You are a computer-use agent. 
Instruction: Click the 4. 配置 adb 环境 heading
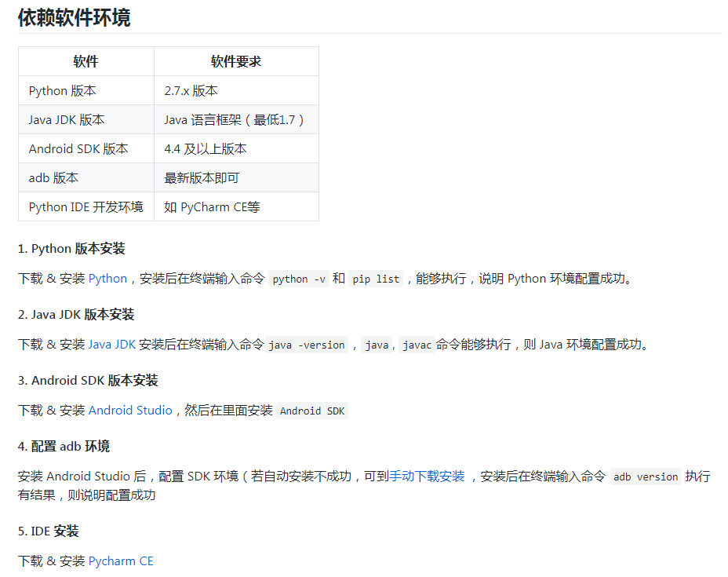(66, 447)
